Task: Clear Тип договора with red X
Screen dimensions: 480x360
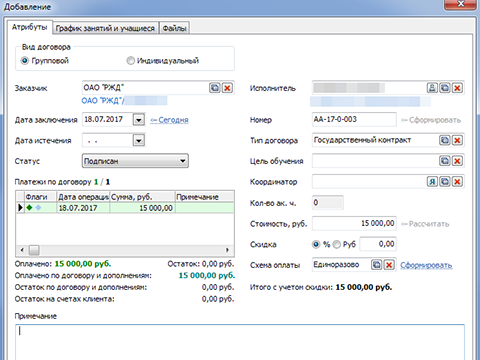Action: click(x=457, y=140)
